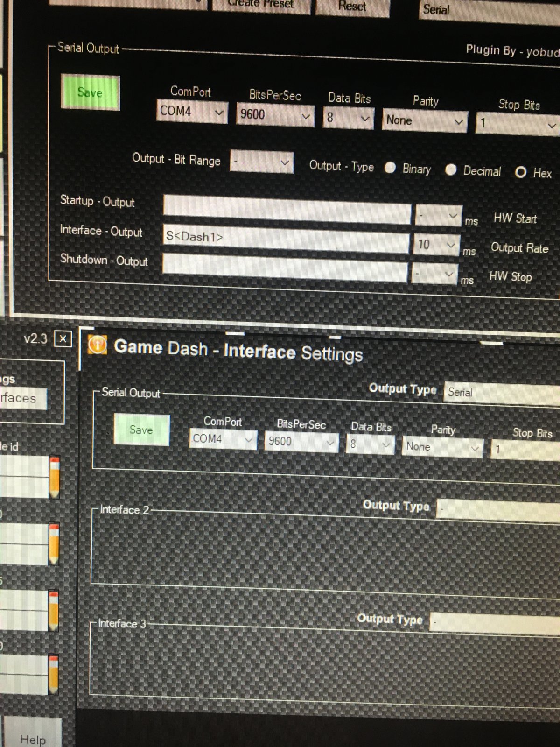Image resolution: width=560 pixels, height=747 pixels.
Task: Select the Binary output type radio
Action: click(x=390, y=168)
